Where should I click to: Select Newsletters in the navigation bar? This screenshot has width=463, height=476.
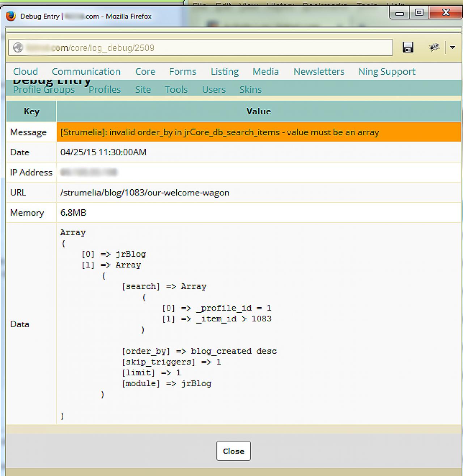[319, 72]
